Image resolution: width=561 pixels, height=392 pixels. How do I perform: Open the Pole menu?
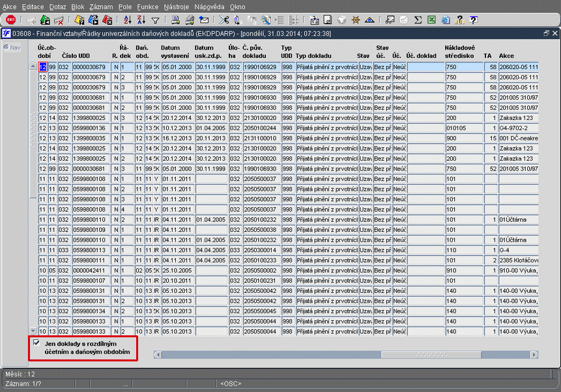[125, 7]
